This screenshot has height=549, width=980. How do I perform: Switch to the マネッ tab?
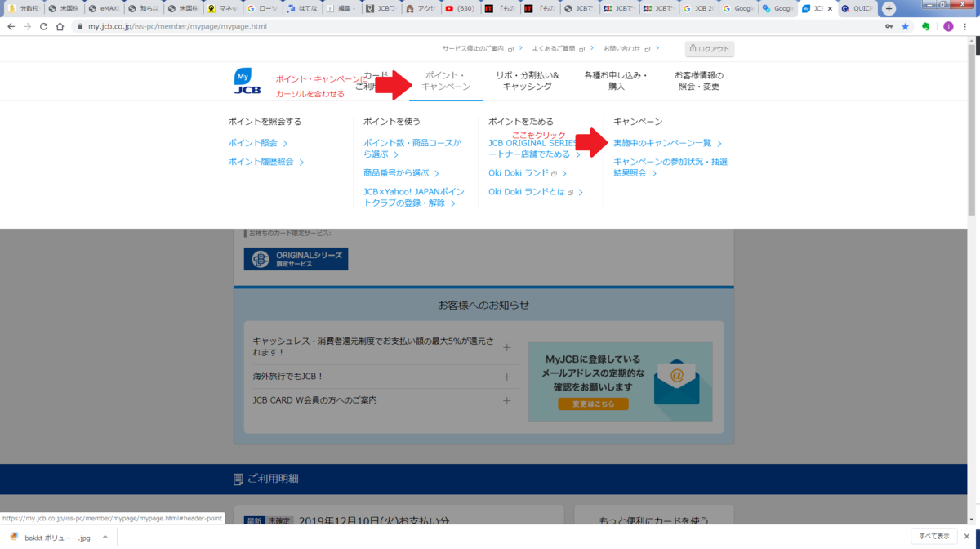point(222,8)
